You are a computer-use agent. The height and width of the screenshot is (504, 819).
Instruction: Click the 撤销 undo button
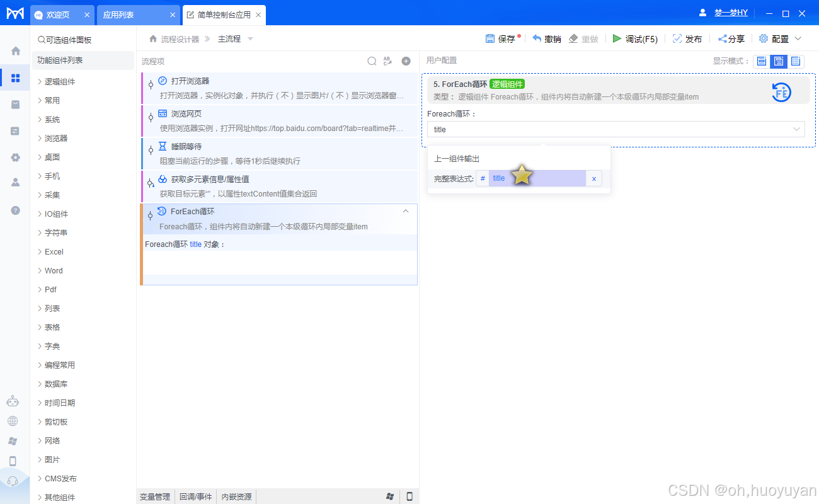tap(546, 38)
